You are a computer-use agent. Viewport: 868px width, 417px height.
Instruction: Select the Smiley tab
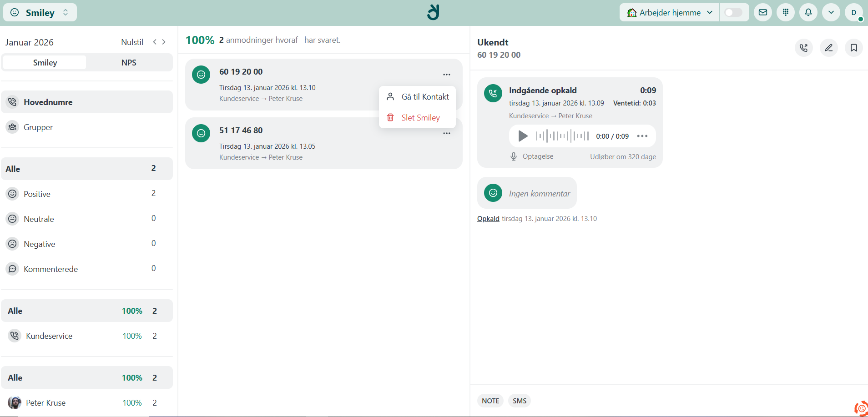coord(45,63)
